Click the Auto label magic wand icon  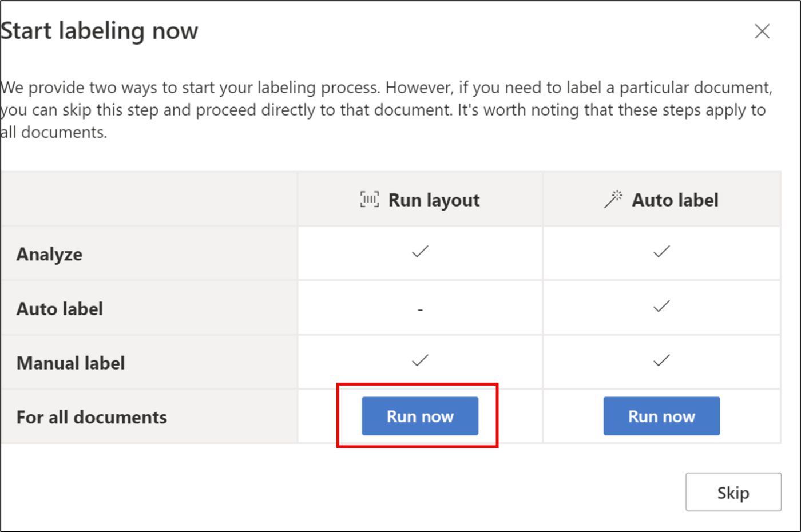pos(613,200)
